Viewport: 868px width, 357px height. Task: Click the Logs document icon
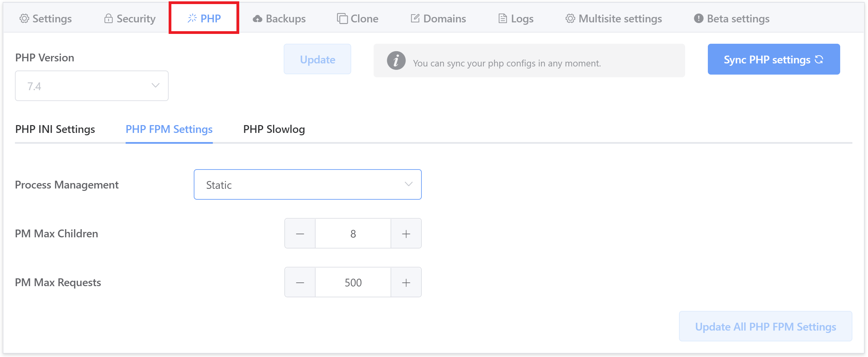pyautogui.click(x=503, y=19)
